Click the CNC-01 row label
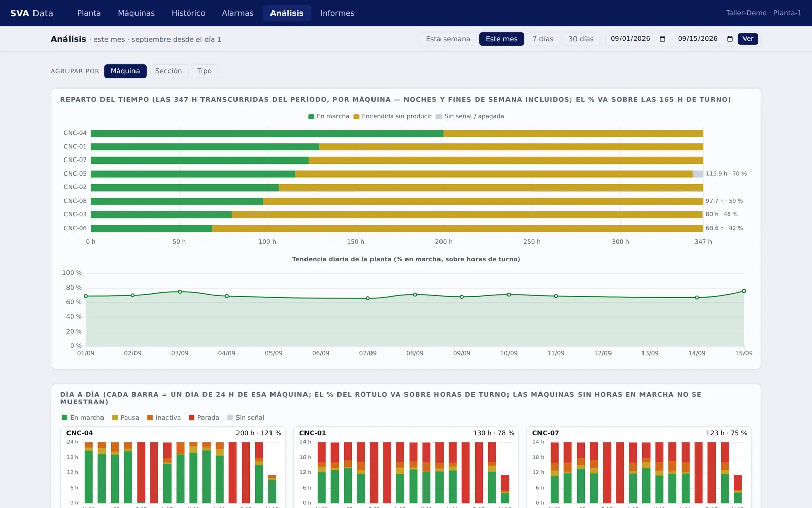The height and width of the screenshot is (508, 812). coord(75,146)
